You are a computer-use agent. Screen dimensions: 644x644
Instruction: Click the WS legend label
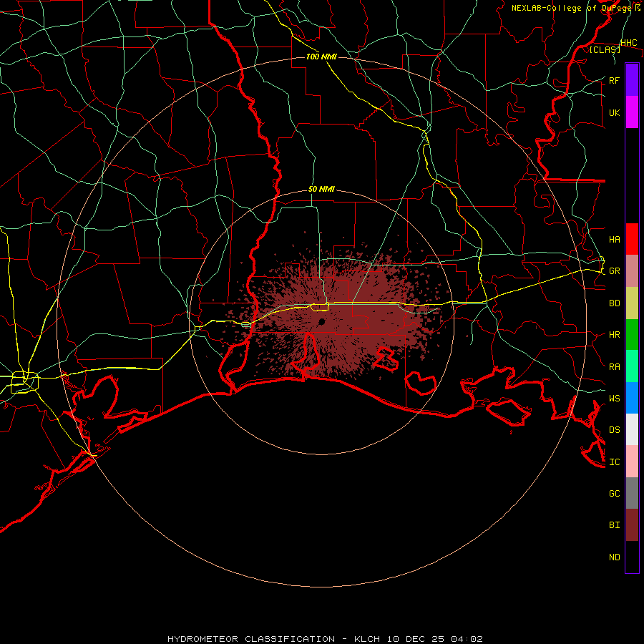[614, 398]
